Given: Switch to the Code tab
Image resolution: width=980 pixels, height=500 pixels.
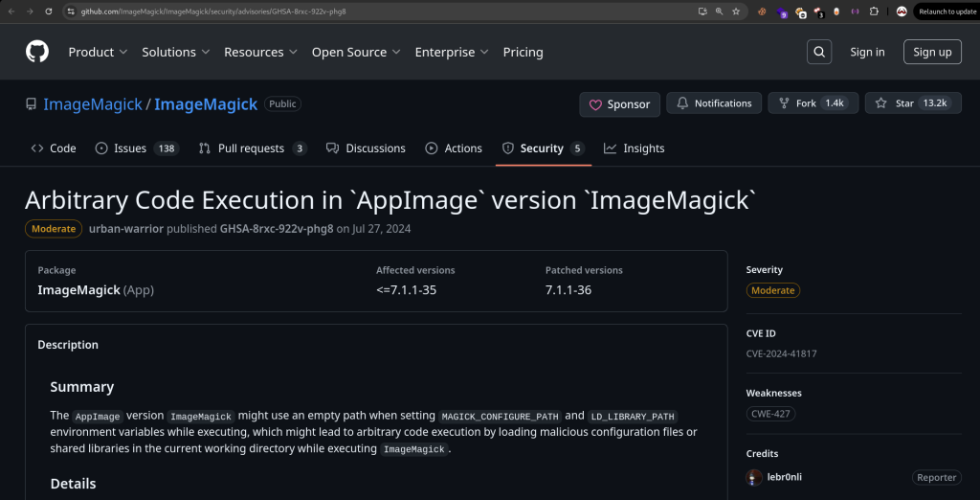Looking at the screenshot, I should (54, 148).
